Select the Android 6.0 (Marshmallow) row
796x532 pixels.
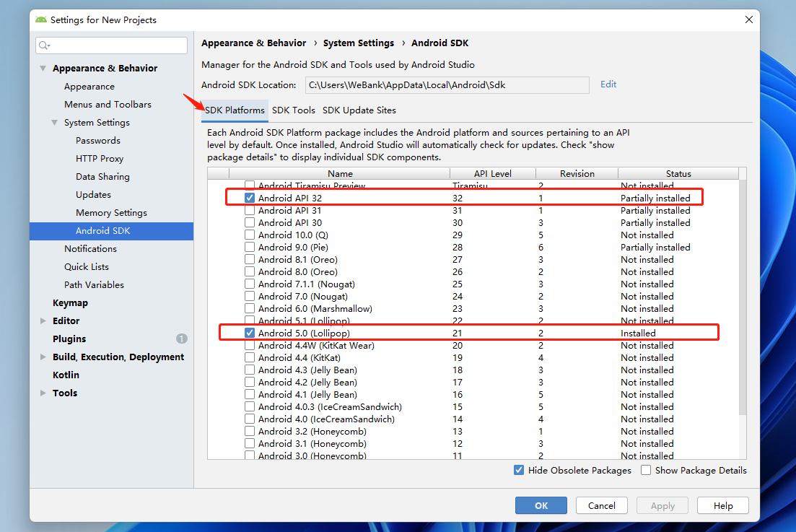pyautogui.click(x=473, y=309)
